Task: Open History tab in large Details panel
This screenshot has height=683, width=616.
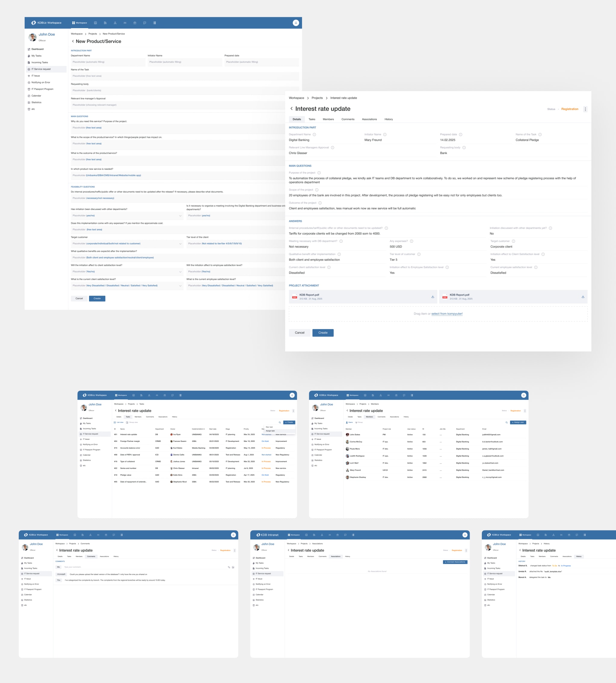Action: (x=389, y=119)
